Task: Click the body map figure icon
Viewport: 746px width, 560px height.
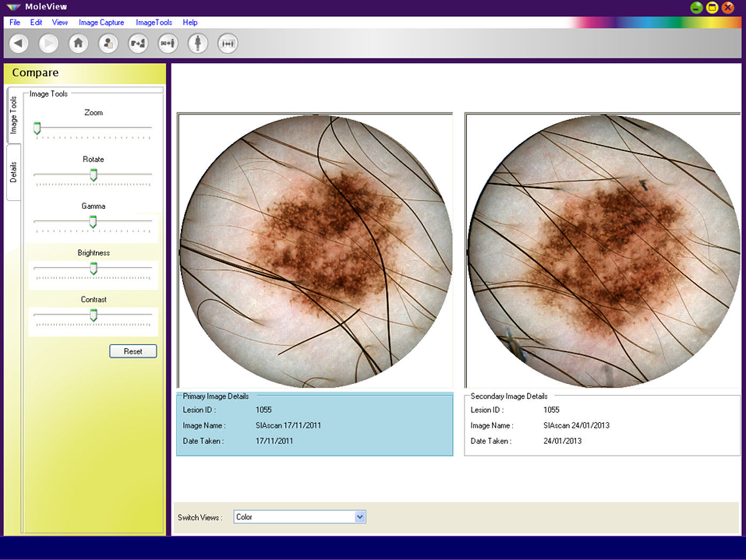Action: point(198,43)
